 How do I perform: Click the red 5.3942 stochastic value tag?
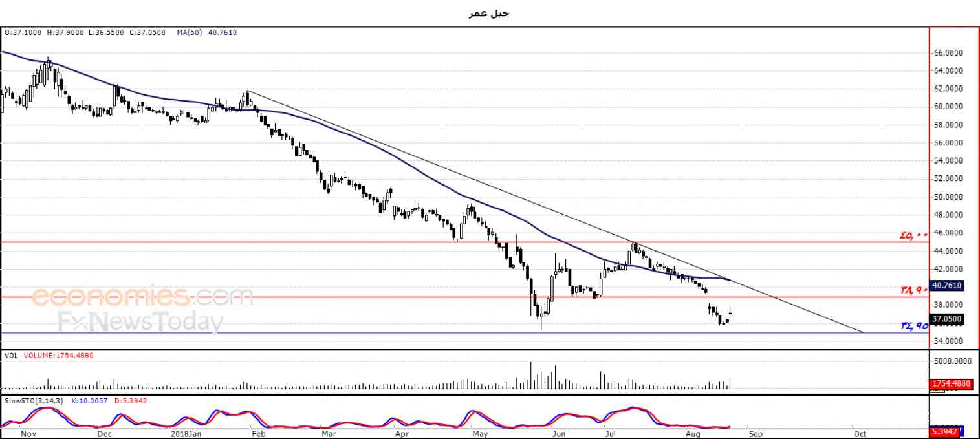point(943,431)
